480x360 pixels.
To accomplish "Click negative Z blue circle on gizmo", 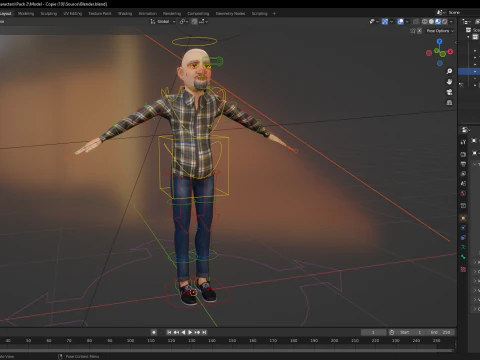I will [440, 63].
